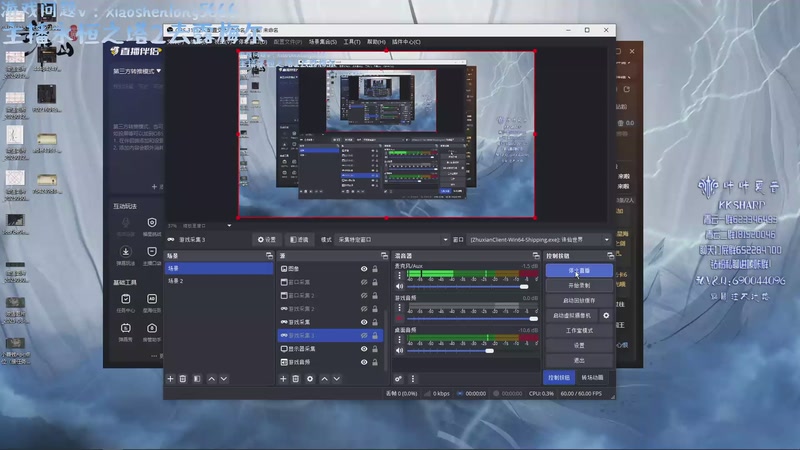Open 任务中心 tool in 直播伴侣 window

click(126, 303)
